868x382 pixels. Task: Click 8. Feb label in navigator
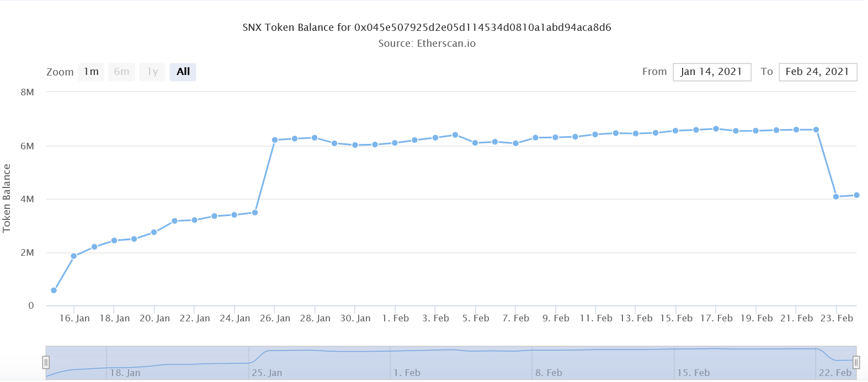[x=549, y=373]
